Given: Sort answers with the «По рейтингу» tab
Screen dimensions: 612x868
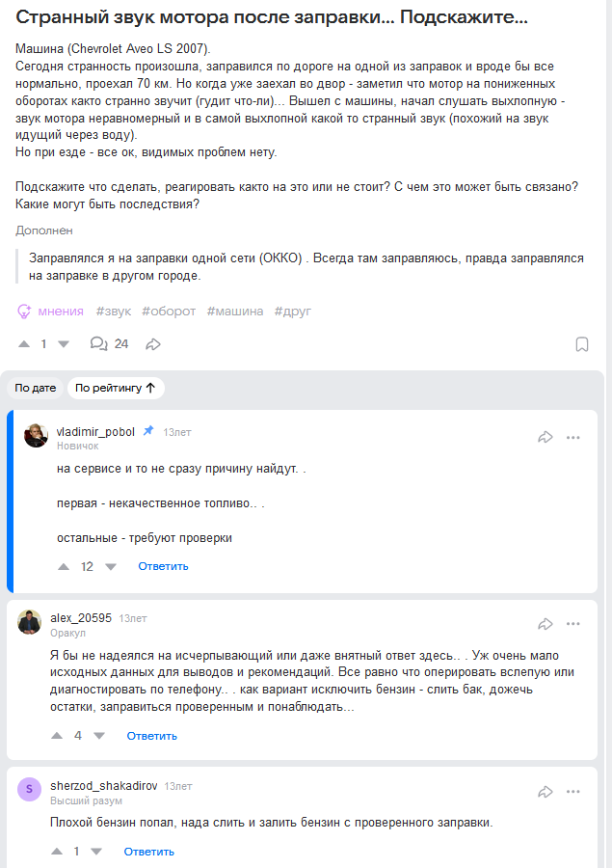Looking at the screenshot, I should point(116,388).
